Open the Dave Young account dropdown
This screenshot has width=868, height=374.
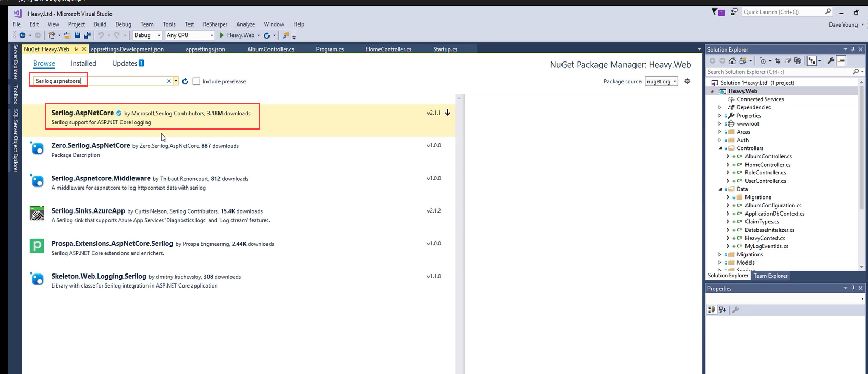click(846, 24)
